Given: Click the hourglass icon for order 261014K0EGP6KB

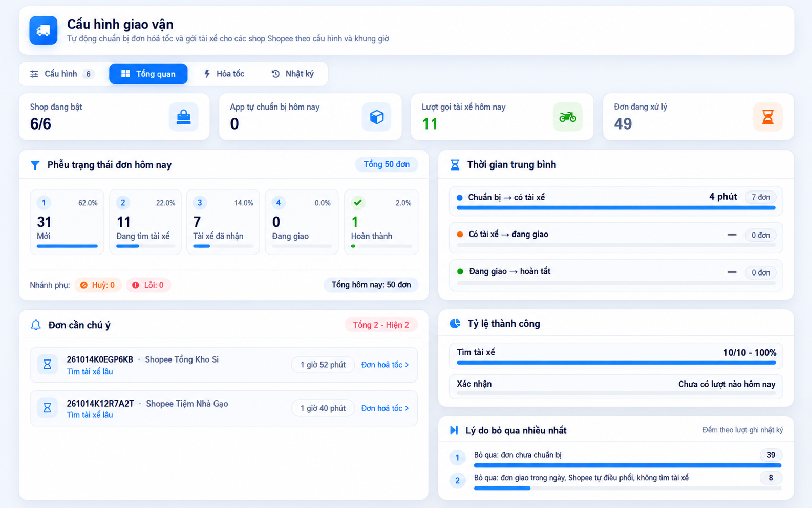Looking at the screenshot, I should click(x=47, y=365).
